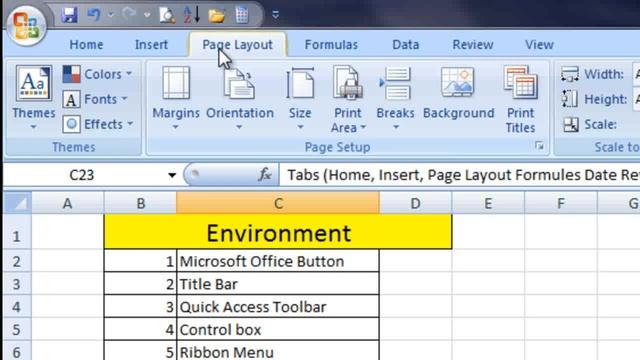Open Print Preview from Quick Access Toolbar
640x360 pixels.
pos(167,15)
